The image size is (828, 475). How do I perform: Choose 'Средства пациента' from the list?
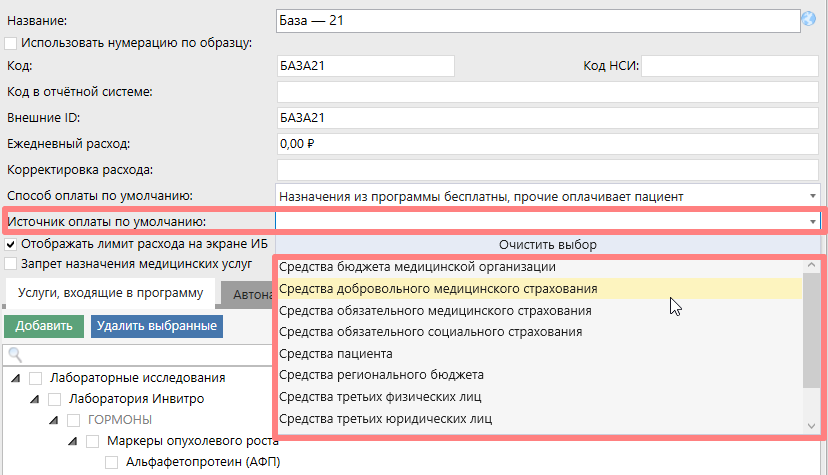[336, 353]
